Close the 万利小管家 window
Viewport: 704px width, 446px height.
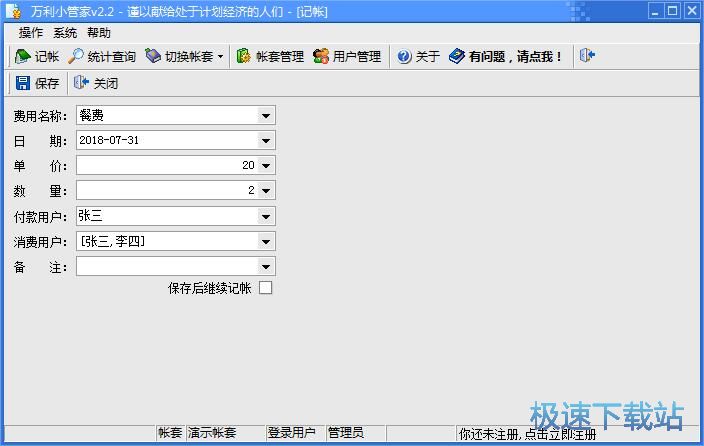click(692, 11)
